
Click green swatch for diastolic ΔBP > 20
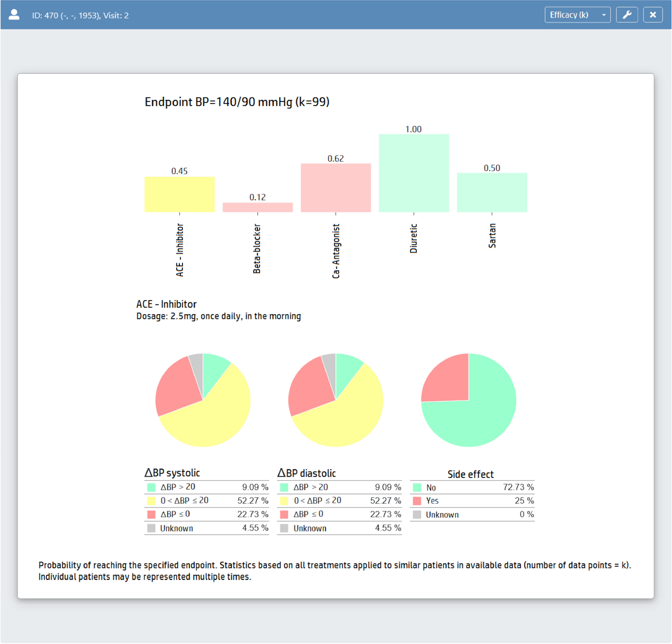coord(284,487)
